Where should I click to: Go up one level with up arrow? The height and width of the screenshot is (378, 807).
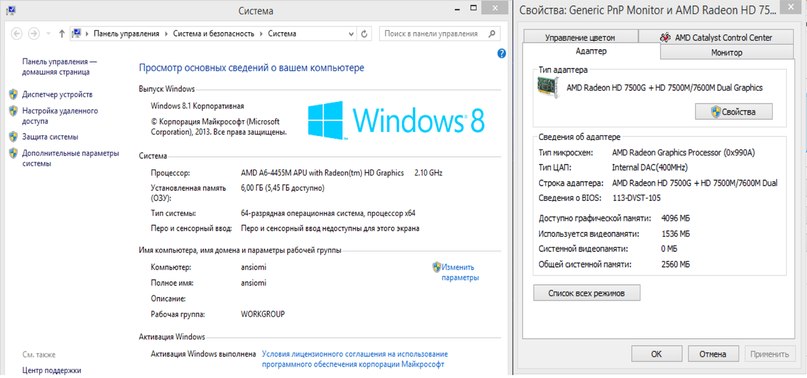[x=62, y=34]
